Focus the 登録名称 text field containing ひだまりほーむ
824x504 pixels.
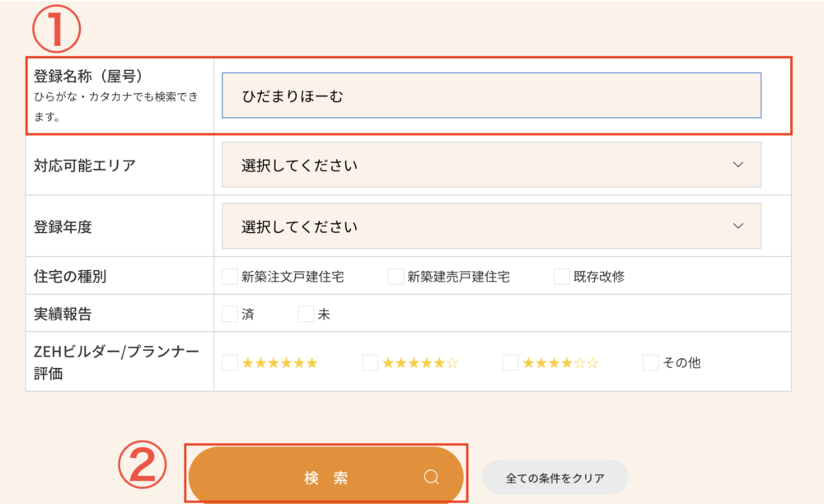tap(491, 96)
